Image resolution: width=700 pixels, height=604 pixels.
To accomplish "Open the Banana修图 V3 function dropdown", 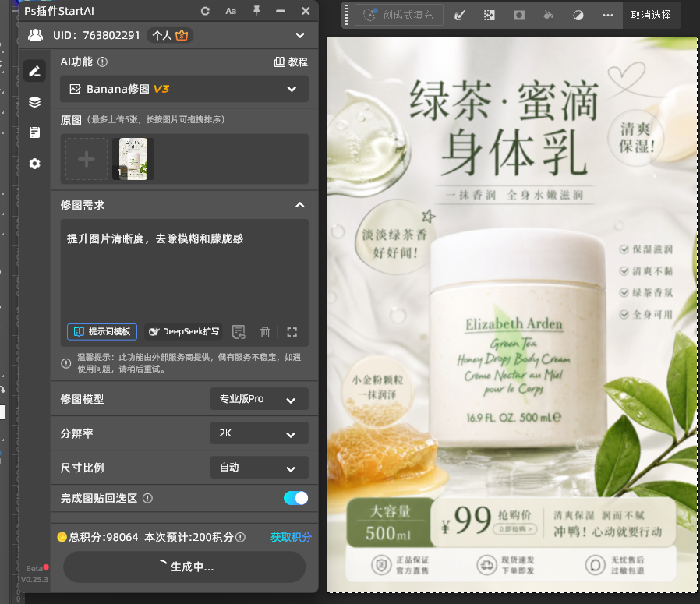I will 185,89.
